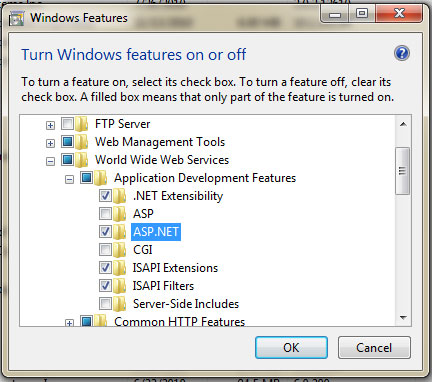Click the ISAPI Extensions folder icon
Viewport: 432px width, 382px height.
(x=119, y=268)
